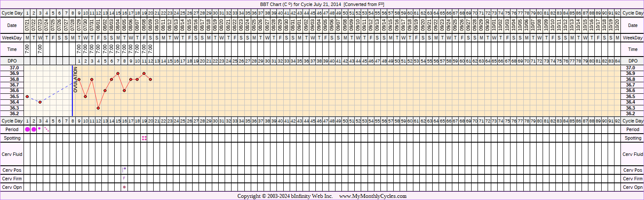Select the last temperature point on cycle day 20
The width and height of the screenshot is (644, 200).
(x=150, y=79)
